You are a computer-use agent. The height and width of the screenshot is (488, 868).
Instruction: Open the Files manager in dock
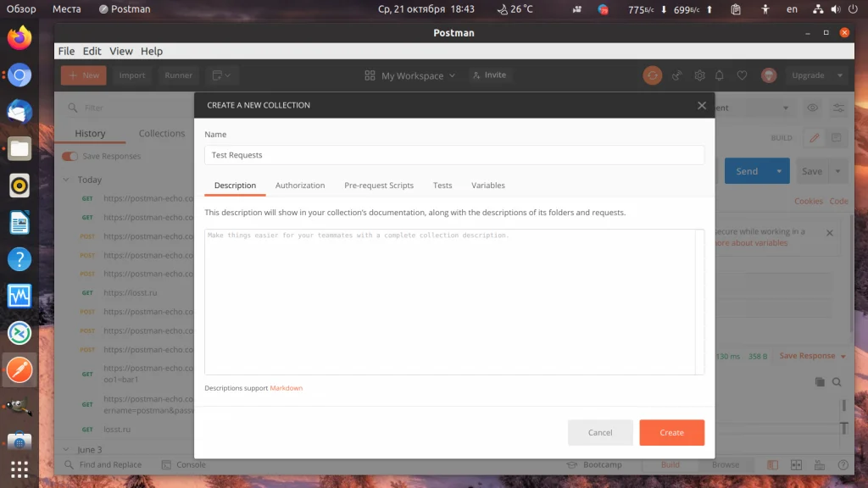[19, 149]
